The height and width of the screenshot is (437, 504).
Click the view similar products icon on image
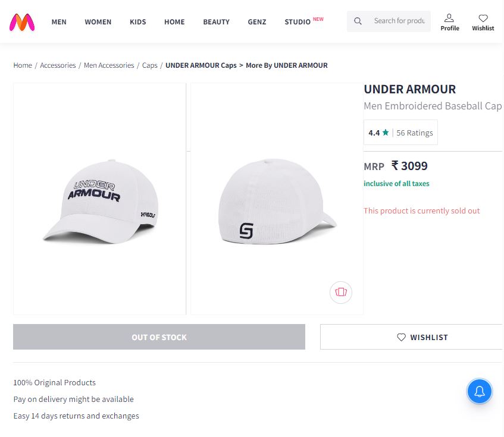[340, 292]
